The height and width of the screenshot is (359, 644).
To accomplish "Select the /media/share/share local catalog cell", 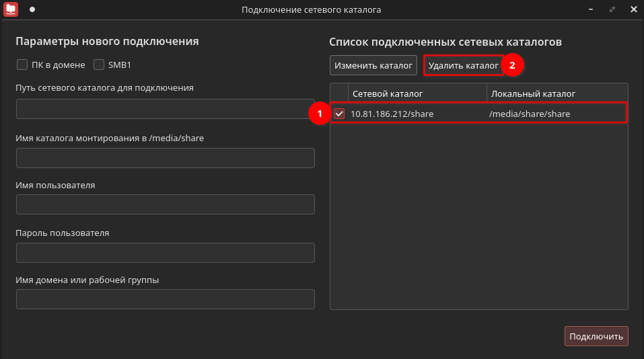I will pyautogui.click(x=530, y=114).
